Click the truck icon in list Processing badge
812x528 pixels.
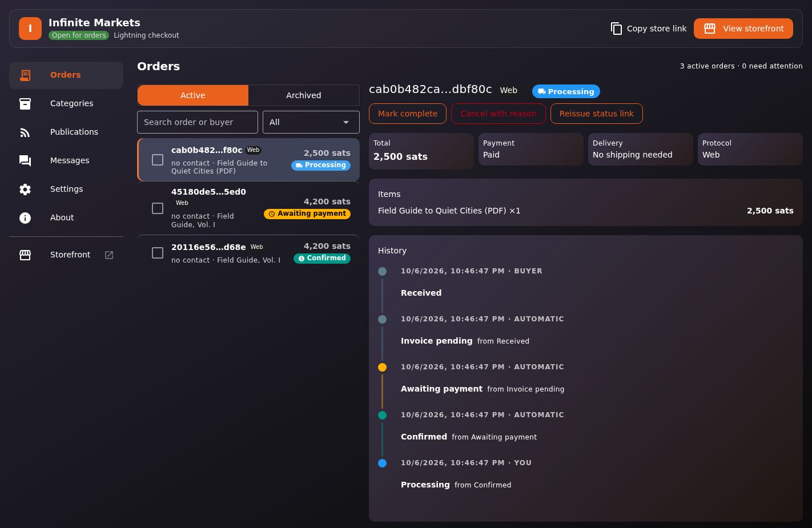click(x=299, y=166)
